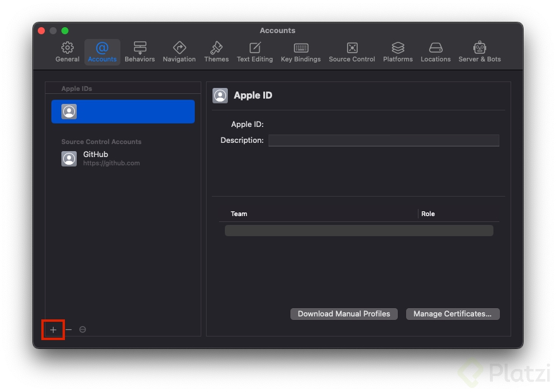Open the General preferences tab
Viewport: 556px width, 392px height.
(x=67, y=52)
